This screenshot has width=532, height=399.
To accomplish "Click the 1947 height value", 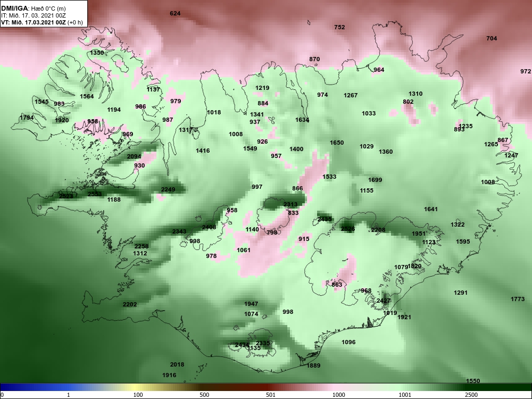I will (251, 304).
